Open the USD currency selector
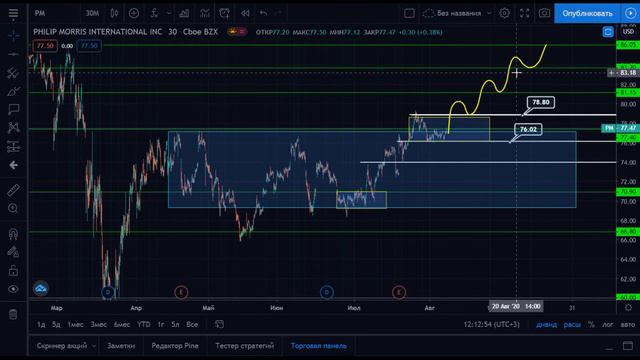Image resolution: width=640 pixels, height=360 pixels. click(629, 32)
